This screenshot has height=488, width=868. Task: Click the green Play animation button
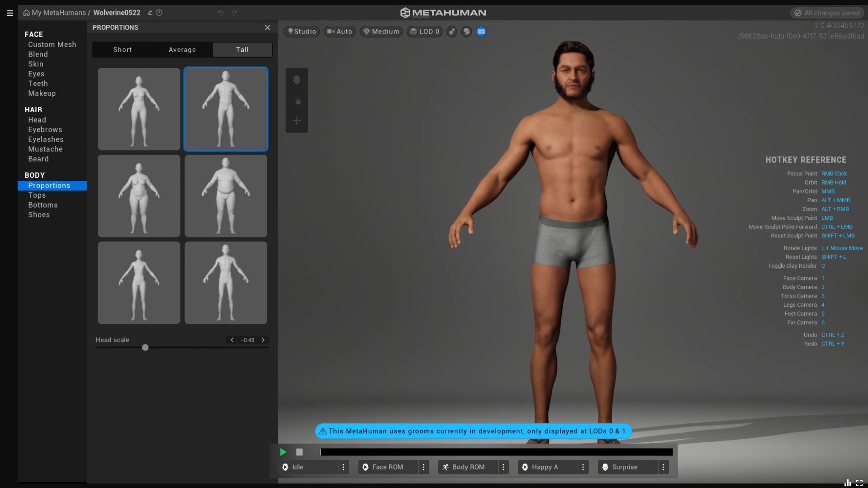point(283,452)
